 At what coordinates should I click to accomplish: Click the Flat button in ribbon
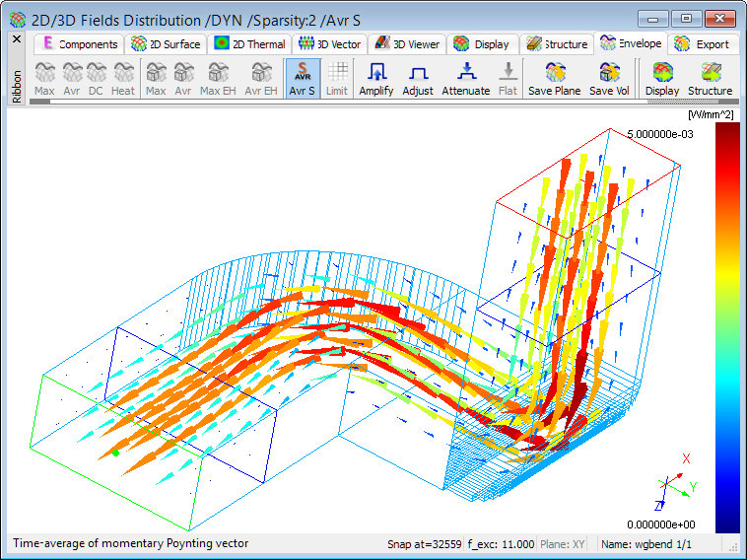click(508, 79)
